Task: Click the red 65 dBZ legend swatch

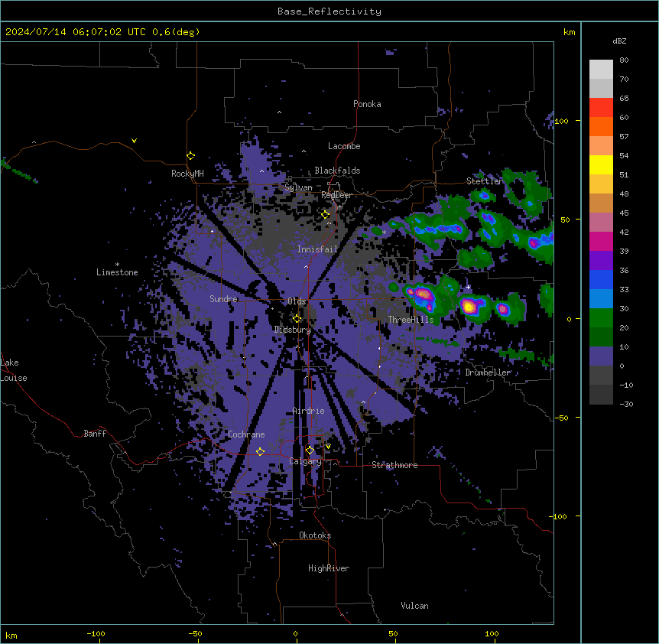Action: click(x=601, y=108)
